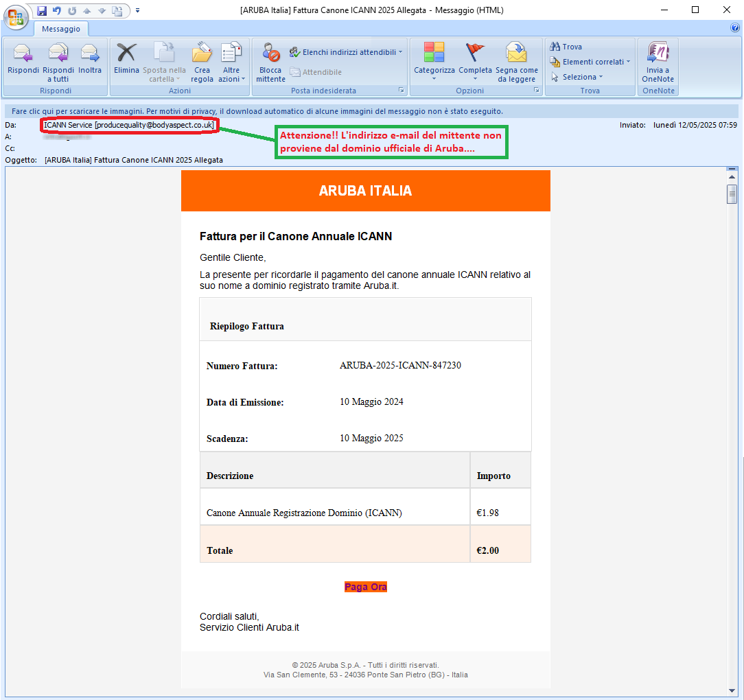Open the Seleziona dropdown
This screenshot has width=744, height=700.
click(x=577, y=77)
